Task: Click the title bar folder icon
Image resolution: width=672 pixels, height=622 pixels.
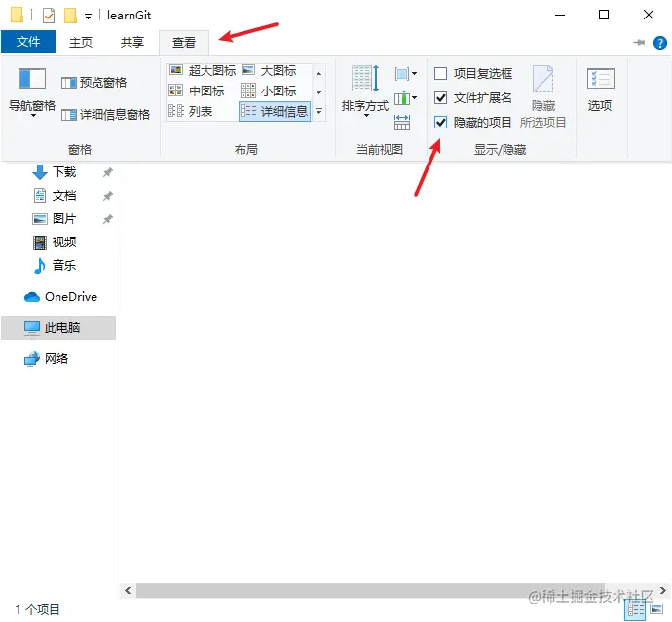Action: tap(17, 15)
